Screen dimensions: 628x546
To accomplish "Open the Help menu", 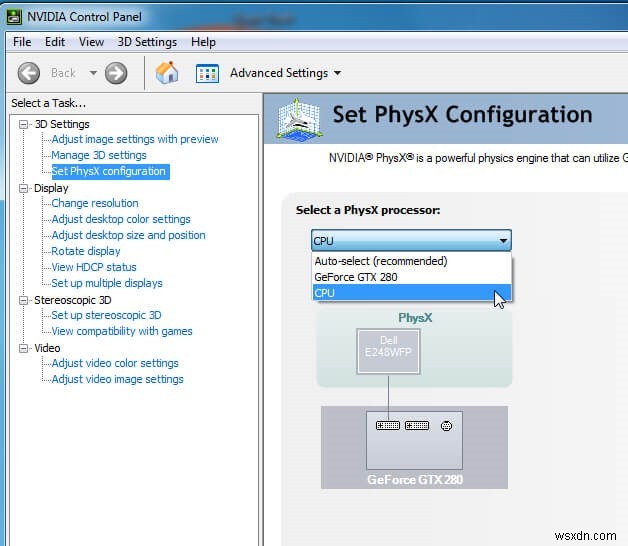I will [203, 42].
